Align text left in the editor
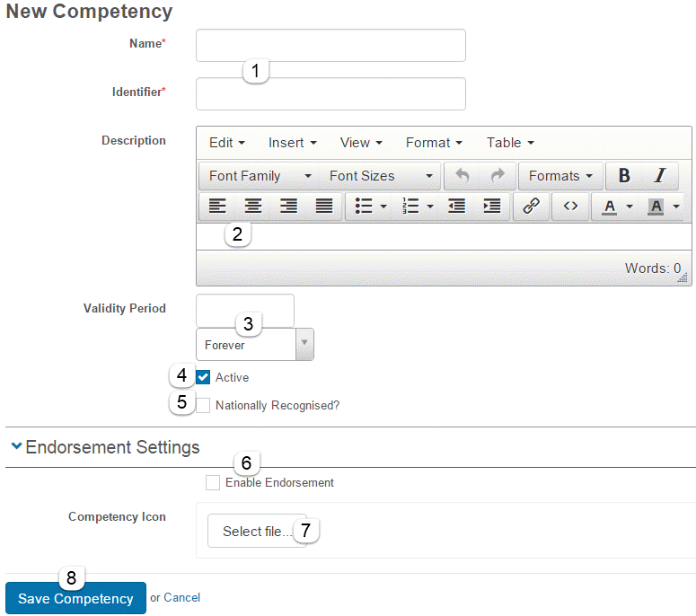Screen dimensions: 696x616 [217, 207]
